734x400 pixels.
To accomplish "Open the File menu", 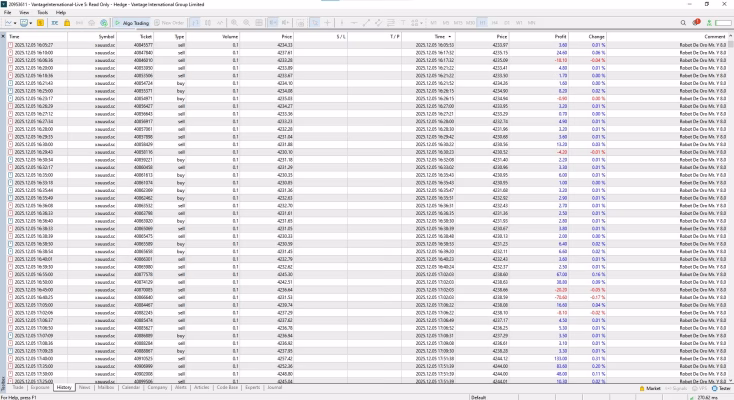I will pyautogui.click(x=7, y=13).
